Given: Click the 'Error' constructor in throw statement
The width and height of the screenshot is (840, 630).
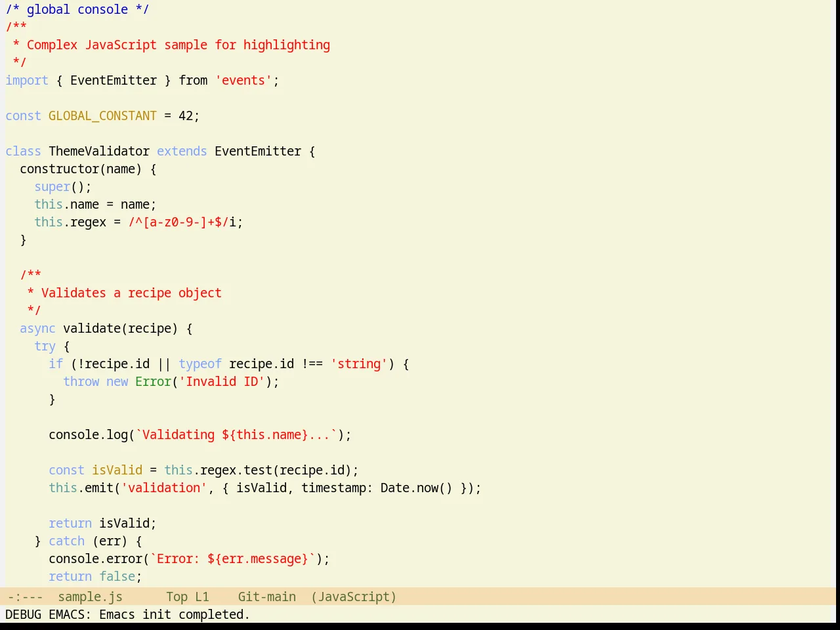Looking at the screenshot, I should [x=153, y=381].
